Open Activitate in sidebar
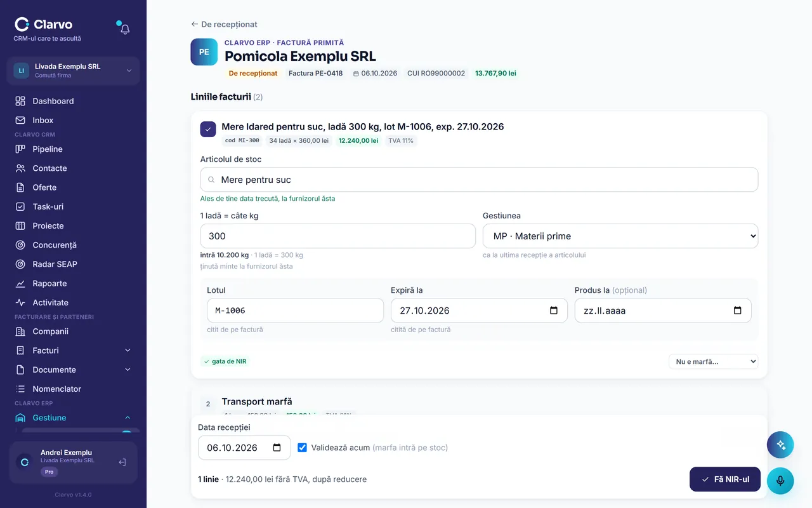Image resolution: width=812 pixels, height=508 pixels. [73, 302]
